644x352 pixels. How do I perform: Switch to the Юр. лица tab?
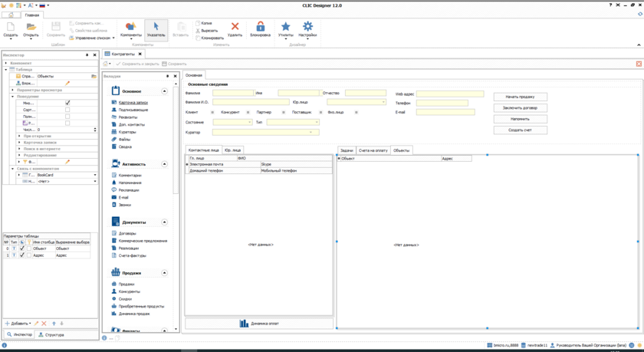233,150
